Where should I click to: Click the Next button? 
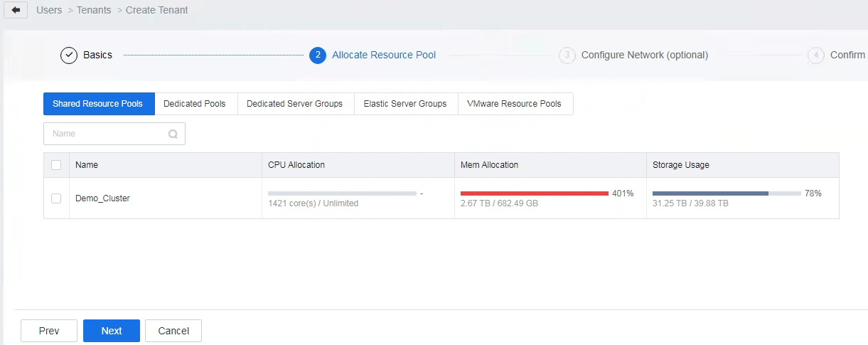click(x=112, y=331)
